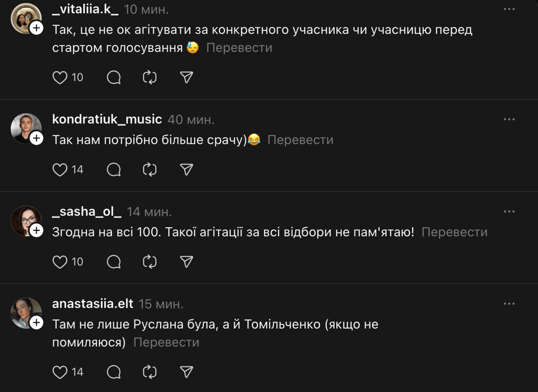This screenshot has width=538, height=392.
Task: Follow _vitaliia.k_ using the plus badge
Action: [x=37, y=28]
